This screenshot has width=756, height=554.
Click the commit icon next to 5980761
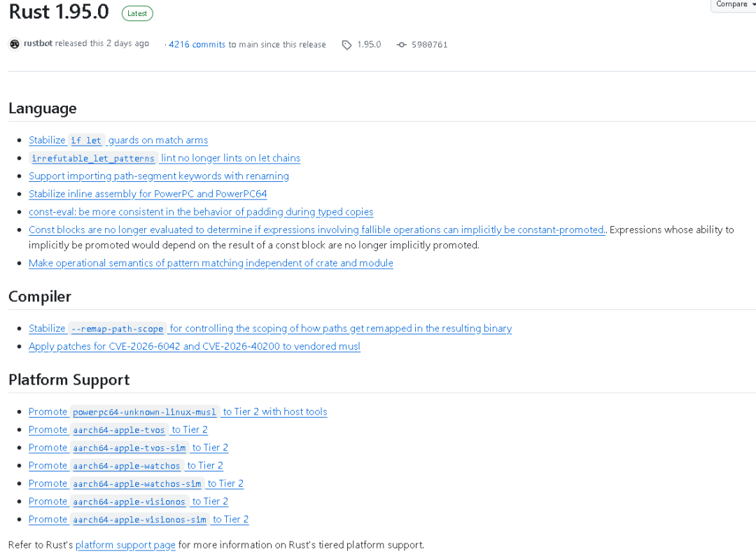click(x=401, y=45)
